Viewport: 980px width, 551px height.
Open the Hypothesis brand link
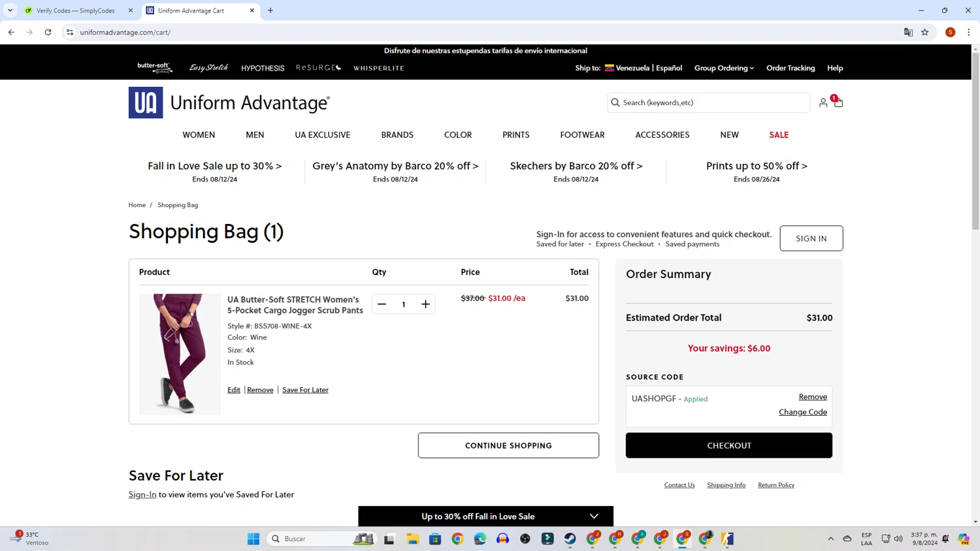[x=263, y=68]
